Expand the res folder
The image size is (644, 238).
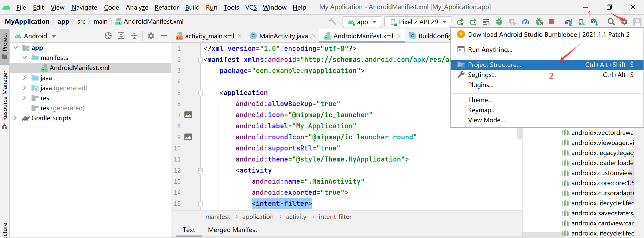coord(25,98)
